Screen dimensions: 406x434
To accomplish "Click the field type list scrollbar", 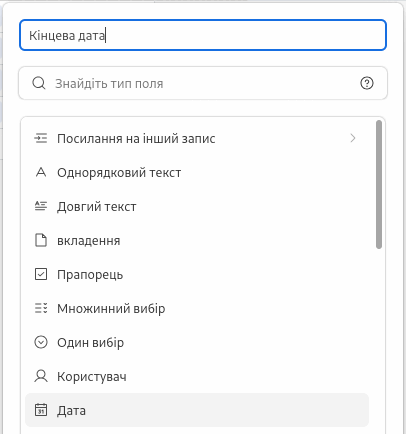I will (x=379, y=184).
